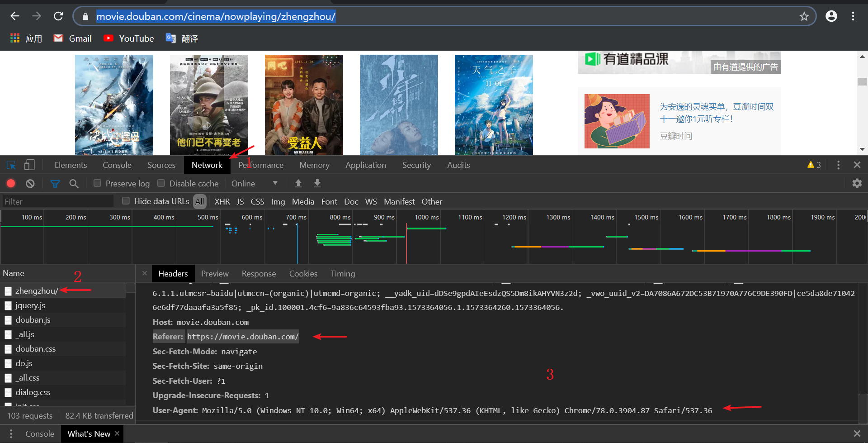868x443 pixels.
Task: Enable Disable cache checkbox
Action: (x=161, y=183)
